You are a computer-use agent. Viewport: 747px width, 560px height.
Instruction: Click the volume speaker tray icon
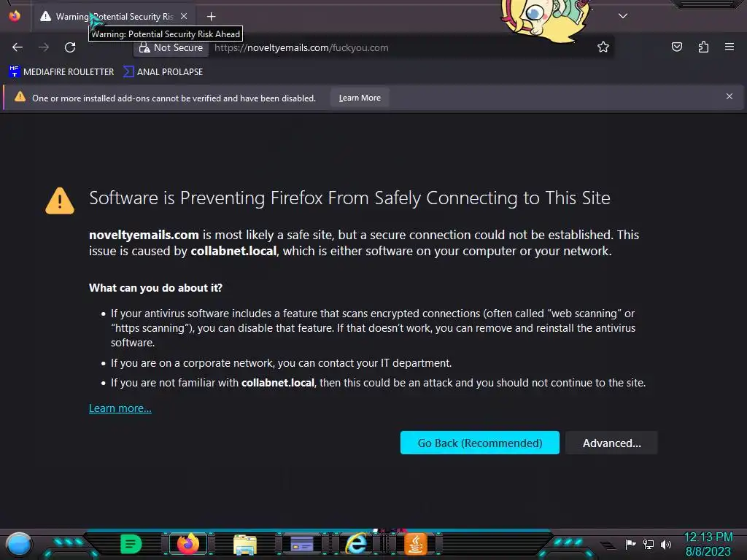point(665,544)
